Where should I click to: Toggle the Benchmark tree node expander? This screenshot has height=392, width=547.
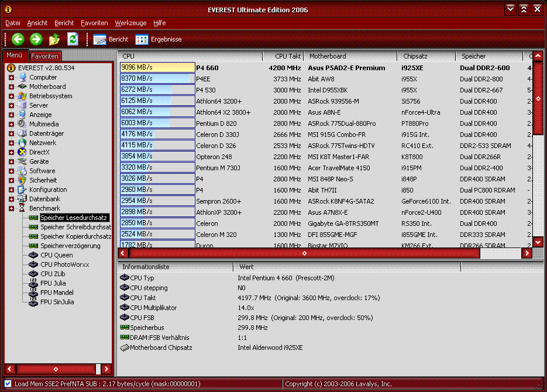coord(12,208)
